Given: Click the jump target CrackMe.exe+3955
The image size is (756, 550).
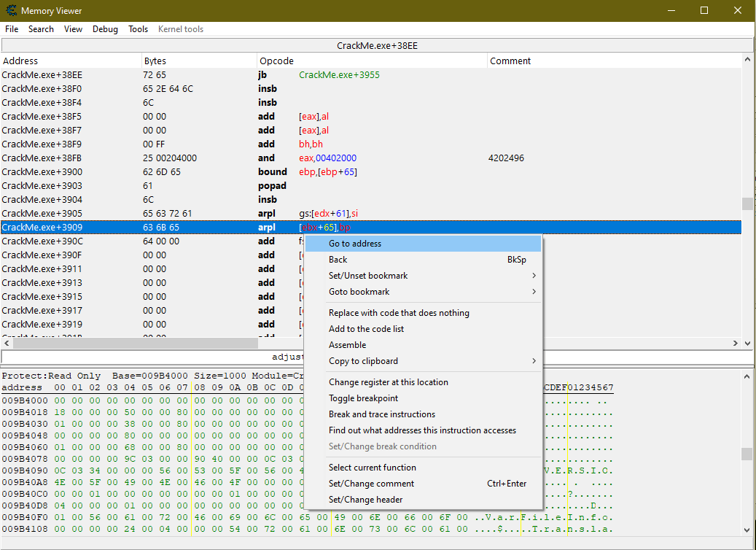Looking at the screenshot, I should [339, 75].
